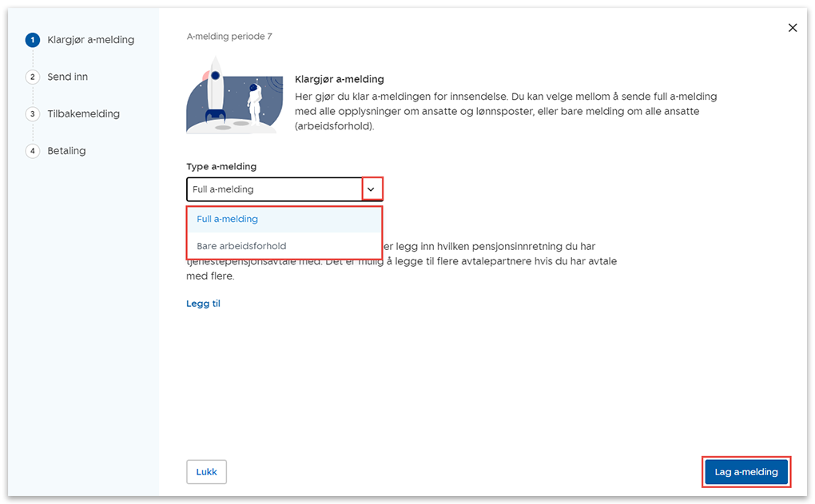Viewport: 815px width, 504px height.
Task: Click the 'Legg til' link
Action: tap(203, 304)
